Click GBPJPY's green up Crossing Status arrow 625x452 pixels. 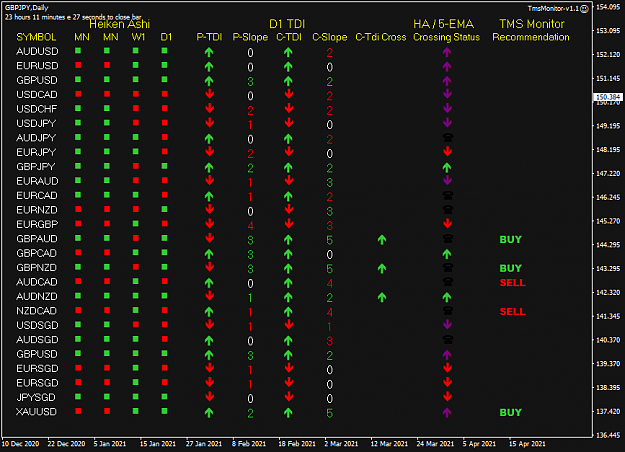(447, 167)
